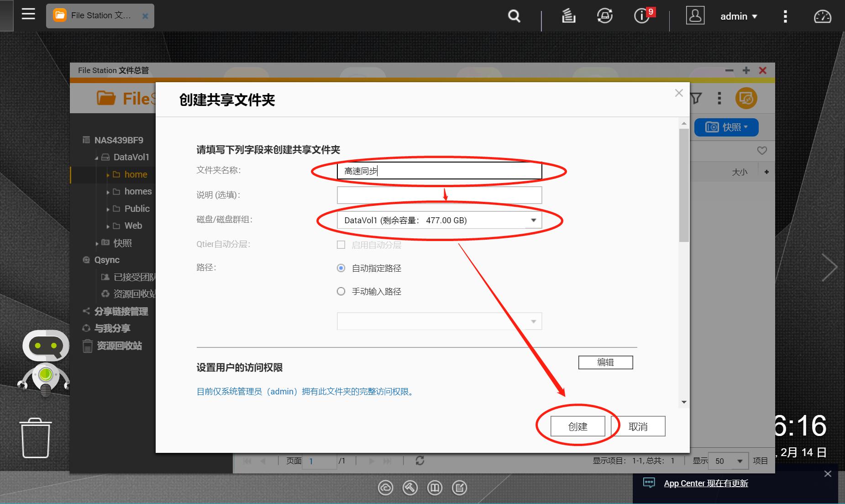Click the 创建 button to create the folder
The width and height of the screenshot is (845, 504).
(x=577, y=426)
